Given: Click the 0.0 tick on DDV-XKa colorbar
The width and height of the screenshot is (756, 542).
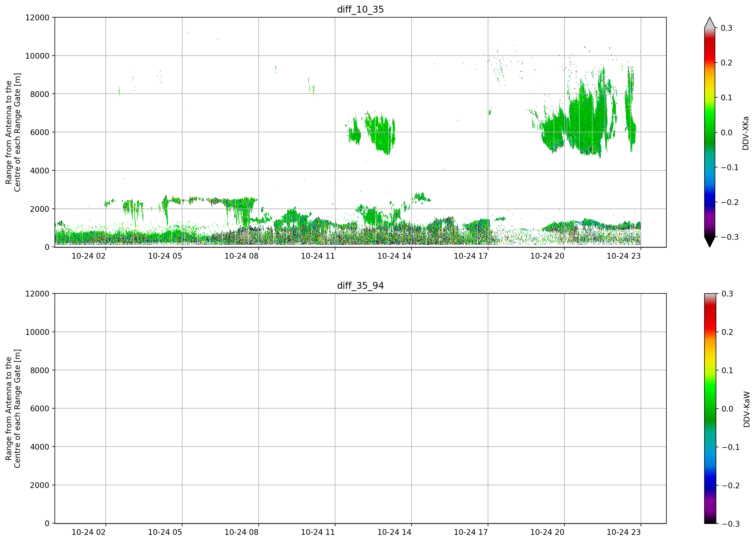Looking at the screenshot, I should click(727, 133).
